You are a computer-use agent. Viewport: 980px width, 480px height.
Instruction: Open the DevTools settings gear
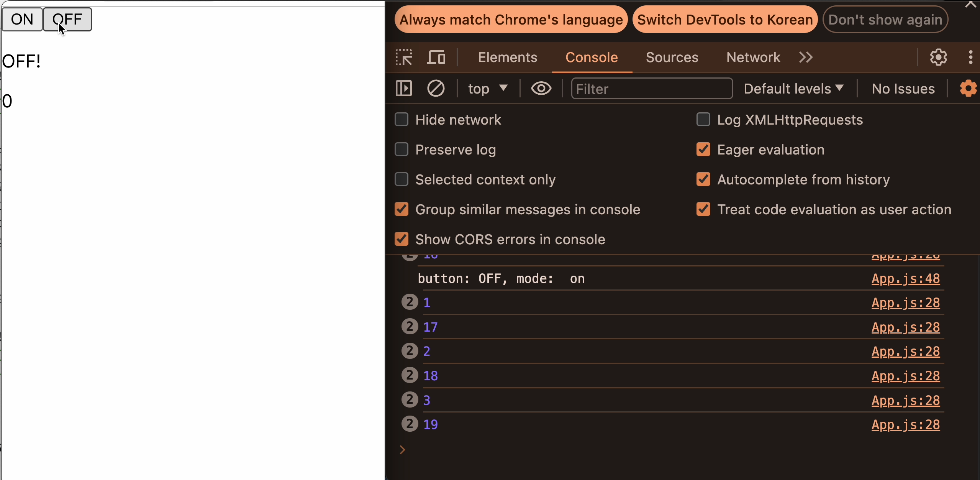(938, 58)
